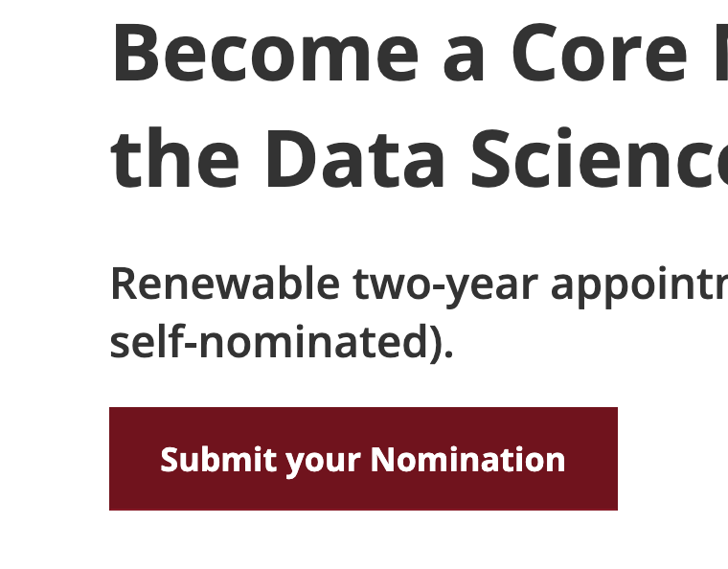Click the "self-nominated)." subtitle line
Image resolution: width=728 pixels, height=569 pixels.
click(x=282, y=342)
